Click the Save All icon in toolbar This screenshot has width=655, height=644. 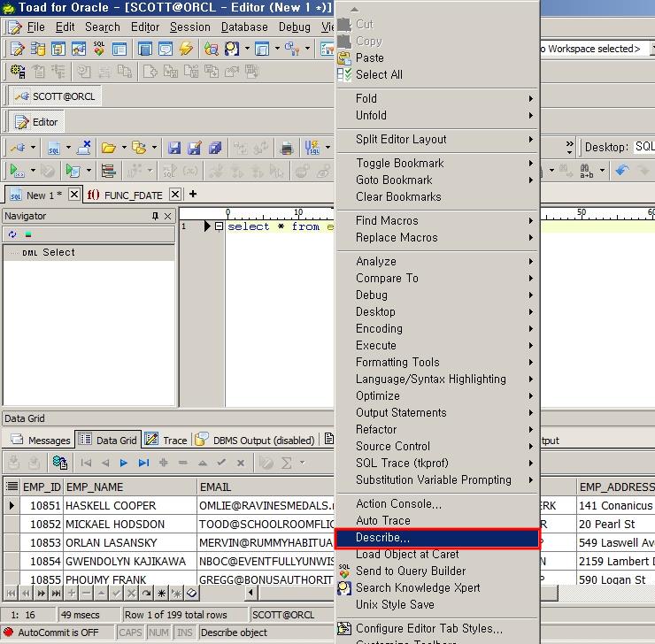tap(215, 148)
